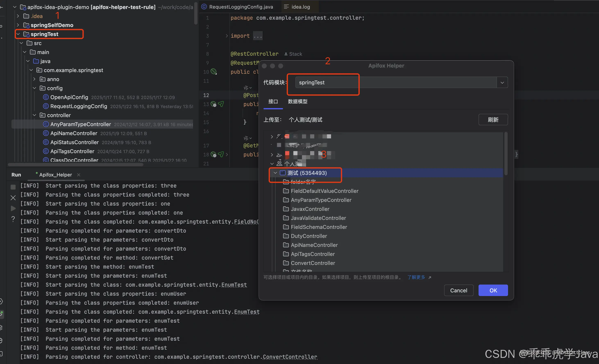Screen dimensions: 599x364
Task: Collapse the 测试 (5354493) project node
Action: click(x=275, y=173)
